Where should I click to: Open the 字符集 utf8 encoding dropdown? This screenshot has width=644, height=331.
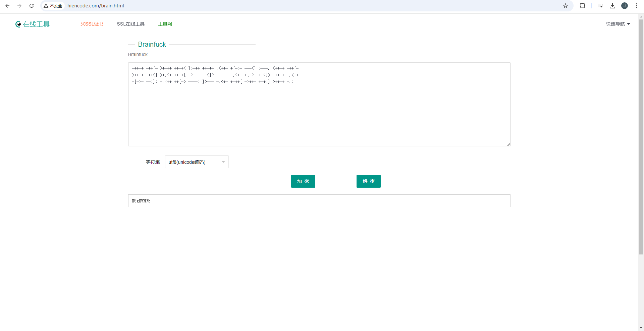[x=197, y=162]
